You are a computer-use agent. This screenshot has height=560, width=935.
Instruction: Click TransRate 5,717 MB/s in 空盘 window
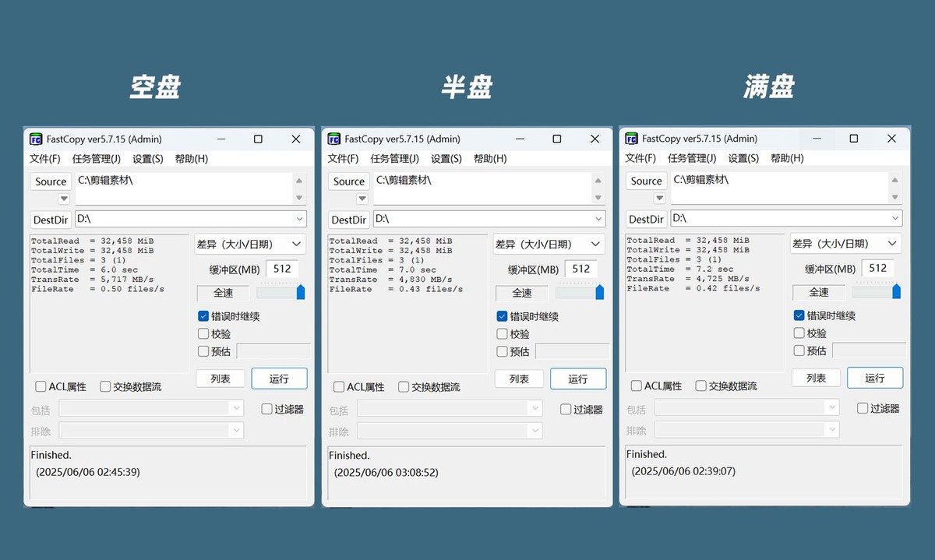pyautogui.click(x=93, y=280)
